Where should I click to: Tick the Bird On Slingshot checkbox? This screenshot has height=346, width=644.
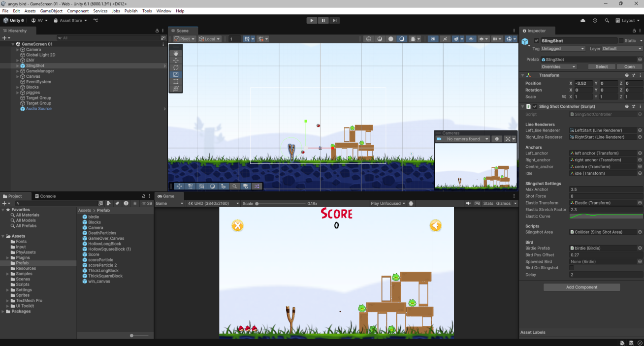[x=572, y=268]
